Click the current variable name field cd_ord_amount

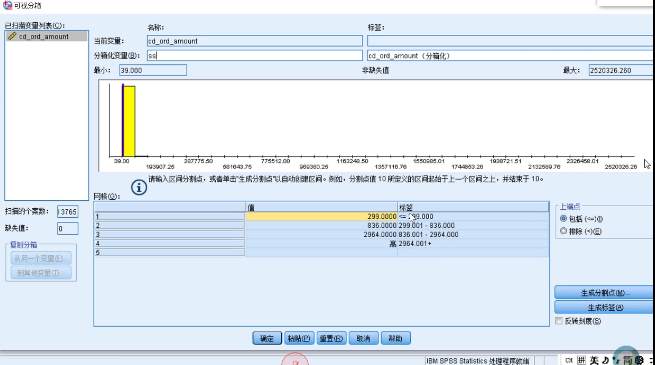pos(255,41)
